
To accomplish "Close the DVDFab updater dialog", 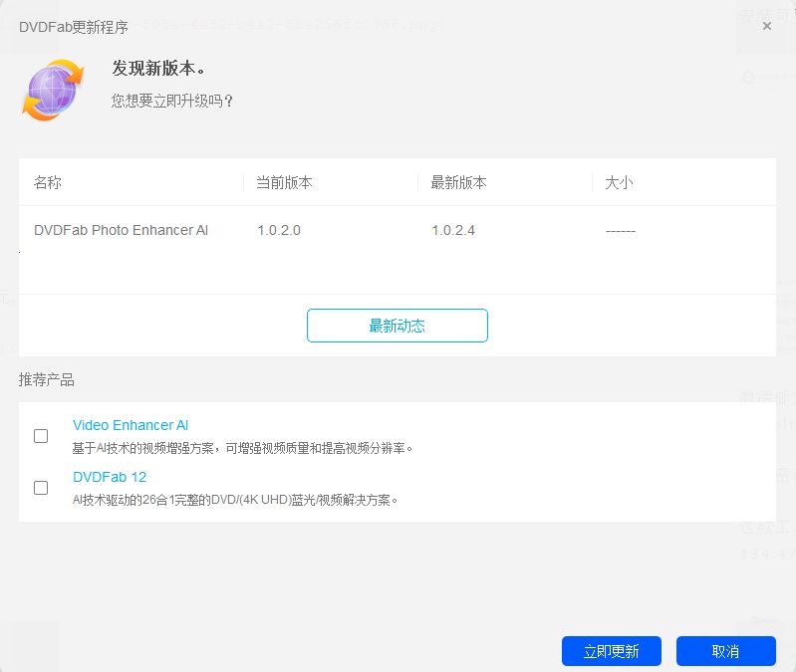I will click(x=767, y=26).
